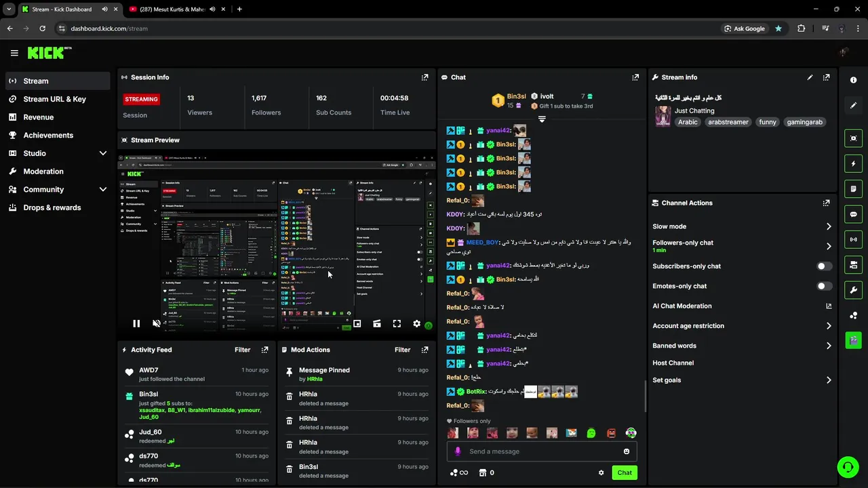Unmute the stream preview audio
This screenshot has height=488, width=868.
tap(157, 324)
